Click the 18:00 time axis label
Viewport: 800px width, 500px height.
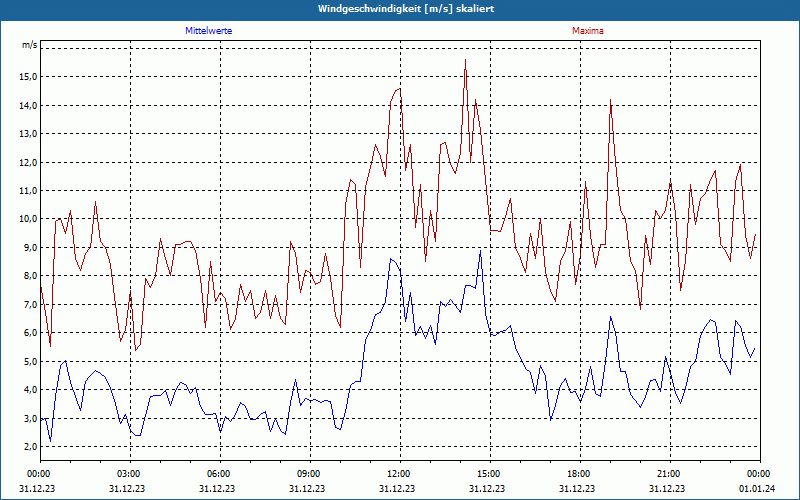pyautogui.click(x=578, y=474)
